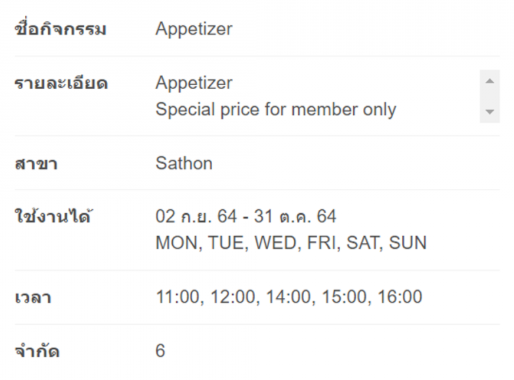This screenshot has width=514, height=380.
Task: Click the MON, TUE, WED weekdays line
Action: click(x=291, y=243)
